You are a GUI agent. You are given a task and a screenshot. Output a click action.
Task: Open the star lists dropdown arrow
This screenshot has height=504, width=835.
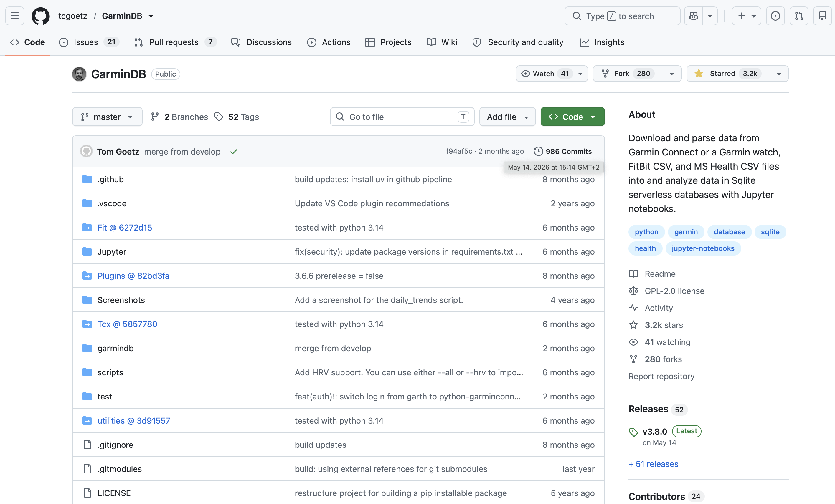[x=779, y=74]
